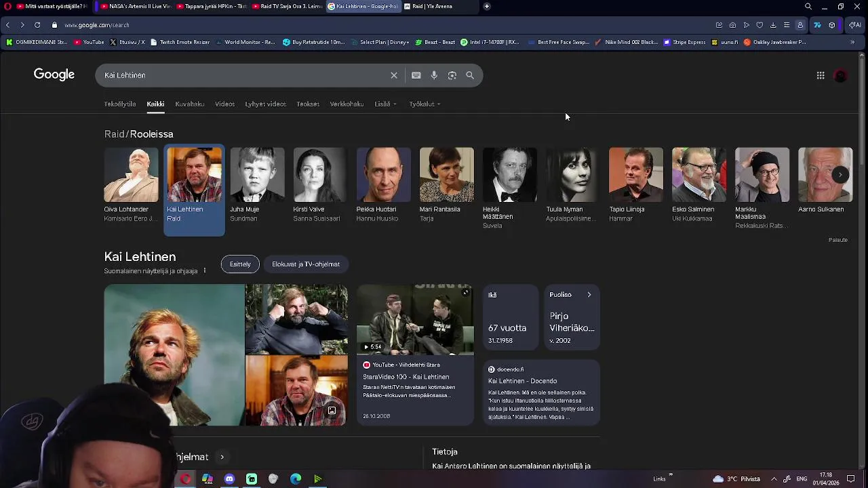868x488 pixels.
Task: Click into the Google search input field
Action: click(244, 75)
